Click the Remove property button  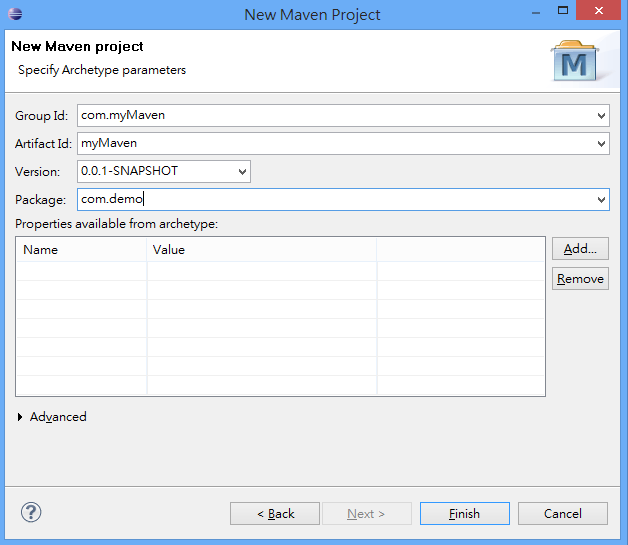coord(580,279)
